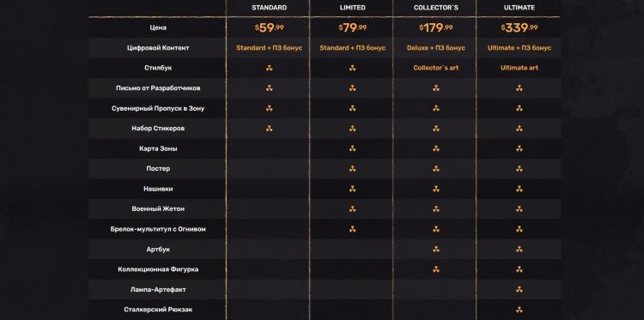
Task: Click the Письмо от Разработчиков row label
Action: pyautogui.click(x=158, y=88)
